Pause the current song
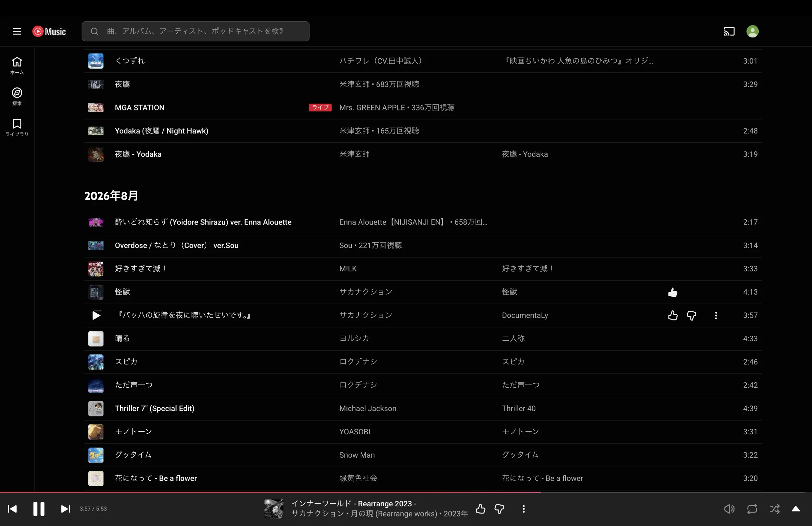The image size is (812, 526). coord(39,509)
